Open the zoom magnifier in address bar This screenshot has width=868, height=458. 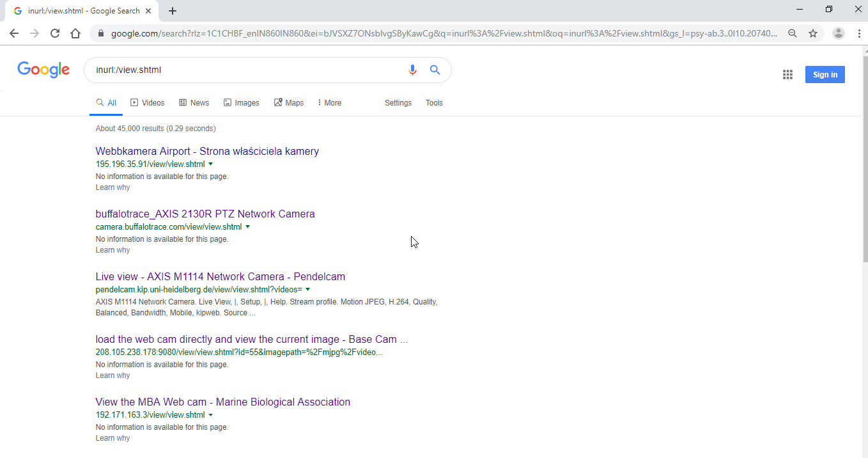click(793, 33)
